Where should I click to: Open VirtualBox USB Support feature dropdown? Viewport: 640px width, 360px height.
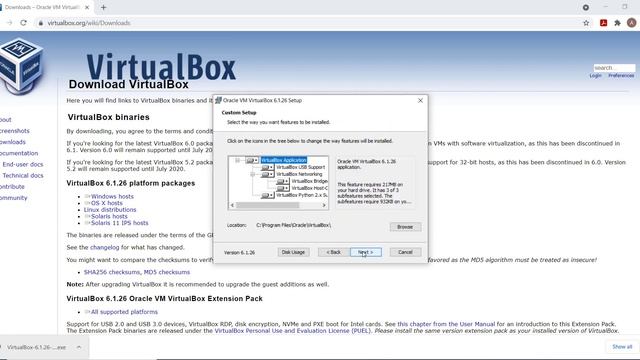point(267,167)
